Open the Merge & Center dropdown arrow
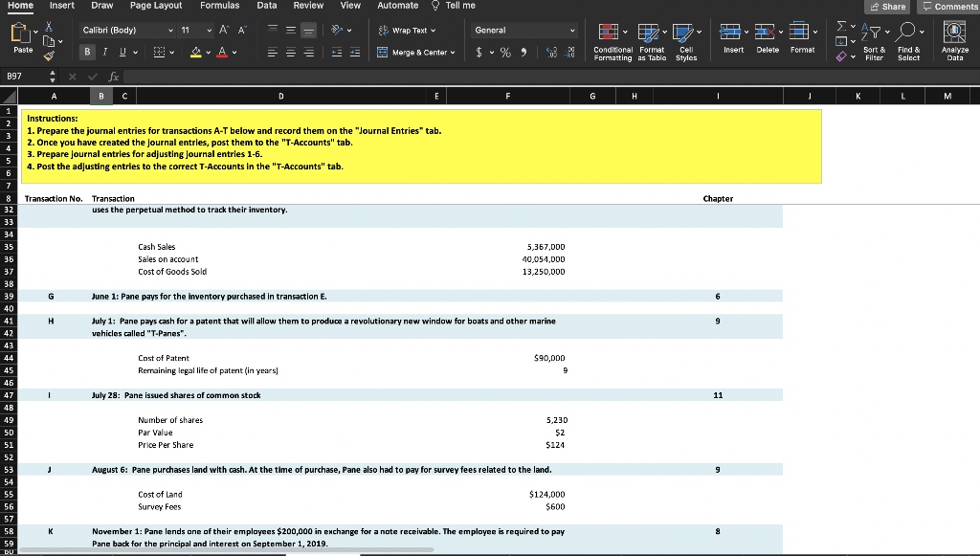980x556 pixels. click(452, 53)
